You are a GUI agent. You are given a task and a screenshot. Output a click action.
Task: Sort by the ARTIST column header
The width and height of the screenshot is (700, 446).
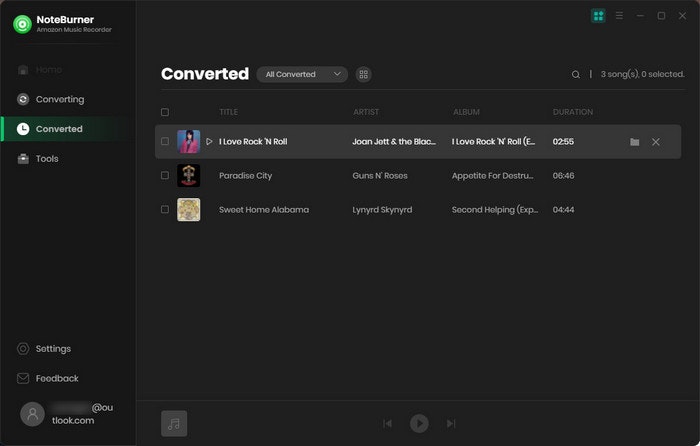366,112
